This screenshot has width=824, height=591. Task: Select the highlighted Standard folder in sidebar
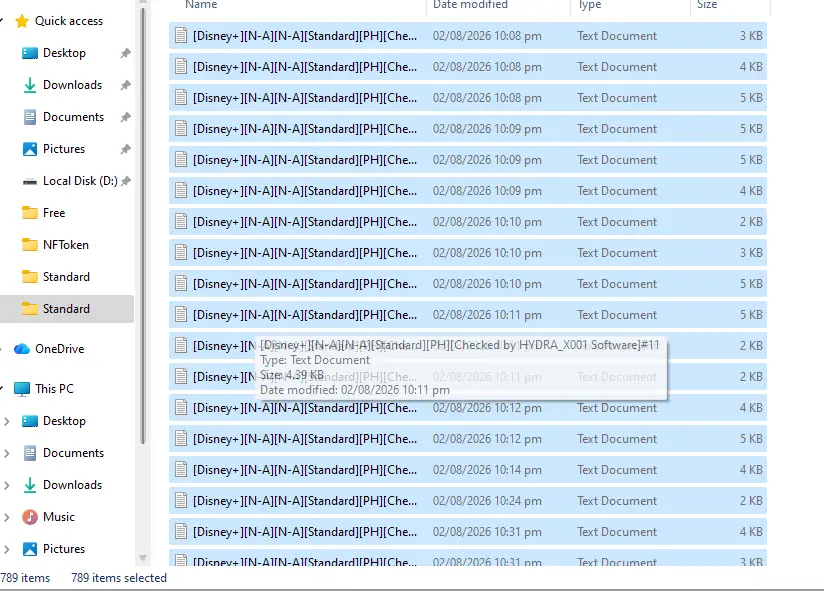pos(67,309)
